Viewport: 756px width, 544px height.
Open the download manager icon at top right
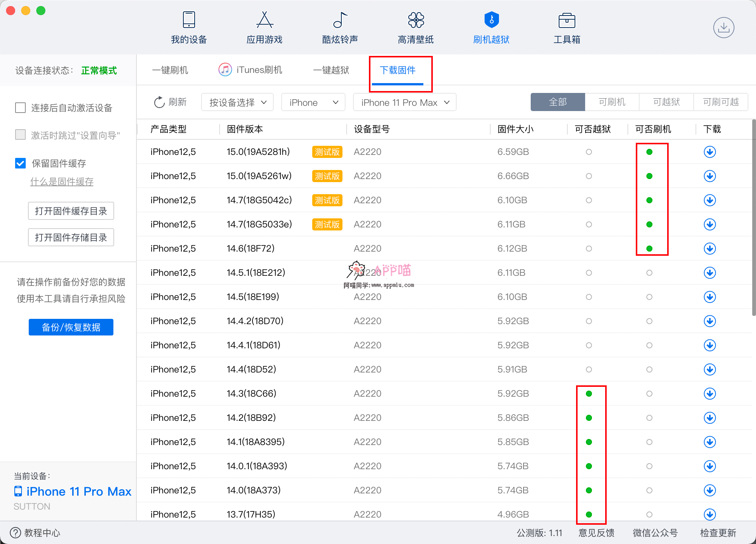tap(723, 28)
